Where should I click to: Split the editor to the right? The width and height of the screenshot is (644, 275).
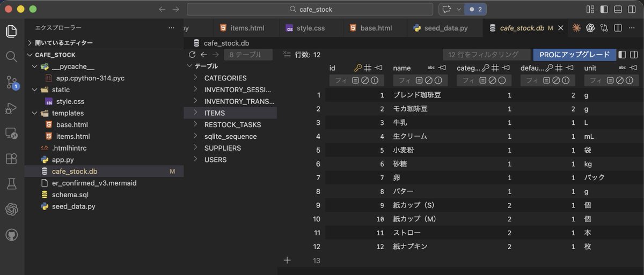tap(618, 28)
